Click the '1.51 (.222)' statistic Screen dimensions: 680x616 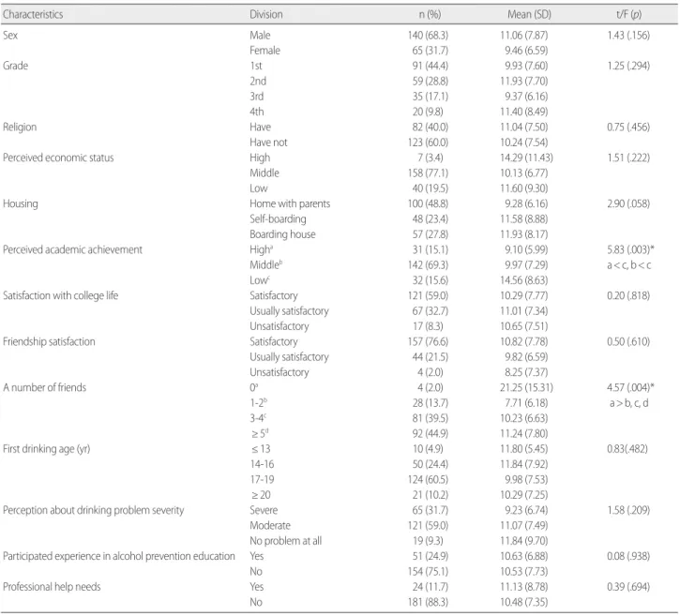(x=628, y=158)
